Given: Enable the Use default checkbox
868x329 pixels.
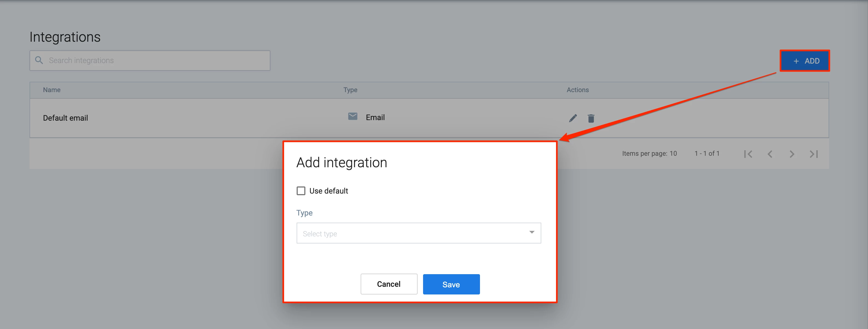Looking at the screenshot, I should 301,191.
